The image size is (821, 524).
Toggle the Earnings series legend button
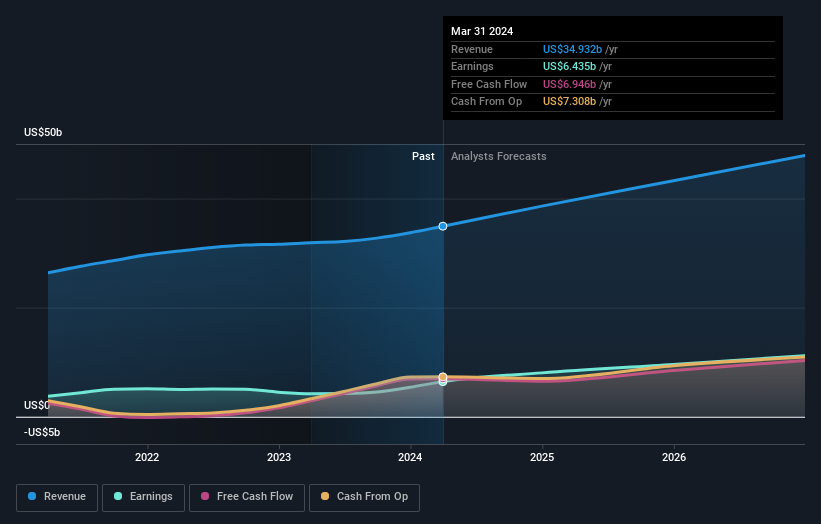tap(143, 497)
